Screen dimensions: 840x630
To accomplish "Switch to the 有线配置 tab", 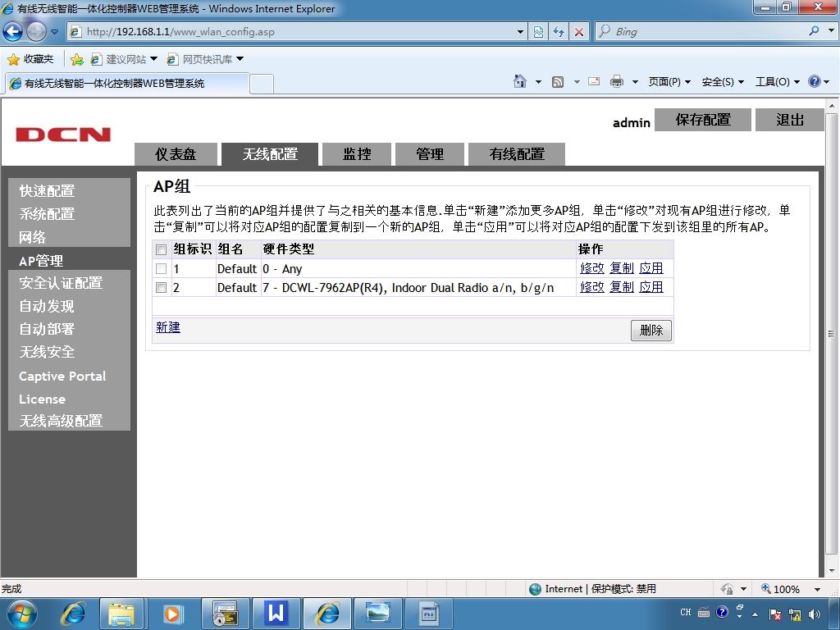I will pyautogui.click(x=517, y=154).
